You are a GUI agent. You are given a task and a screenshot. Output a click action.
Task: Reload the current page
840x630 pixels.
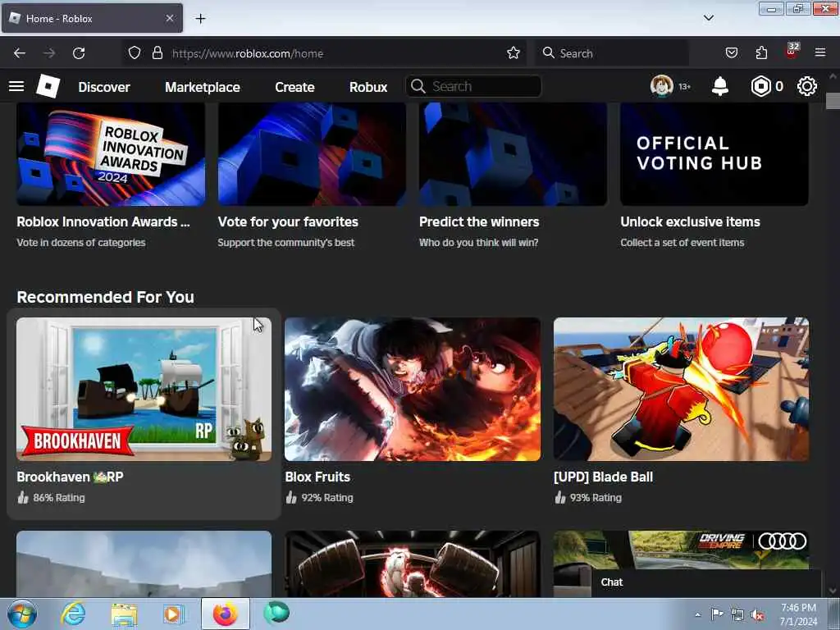tap(79, 53)
